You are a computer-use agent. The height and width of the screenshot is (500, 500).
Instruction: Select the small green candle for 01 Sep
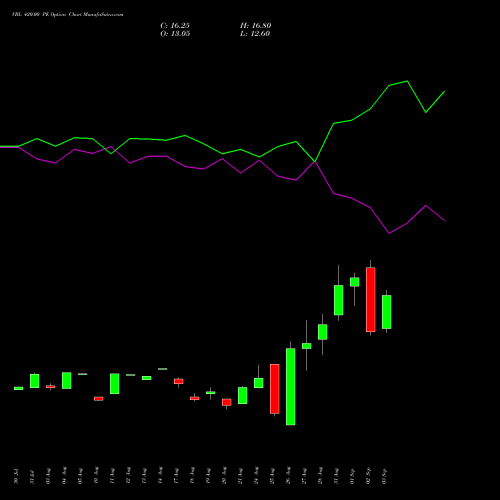pos(355,282)
